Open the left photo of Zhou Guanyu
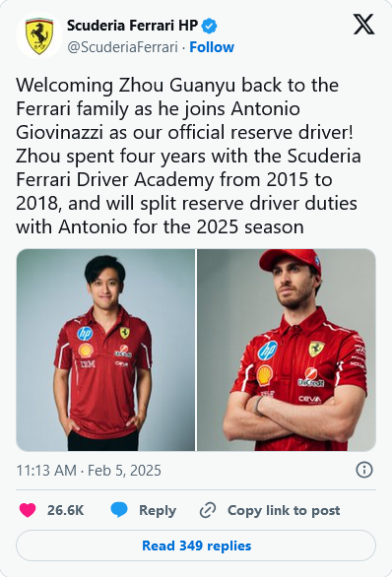Screen dimensions: 392x577 tap(105, 350)
